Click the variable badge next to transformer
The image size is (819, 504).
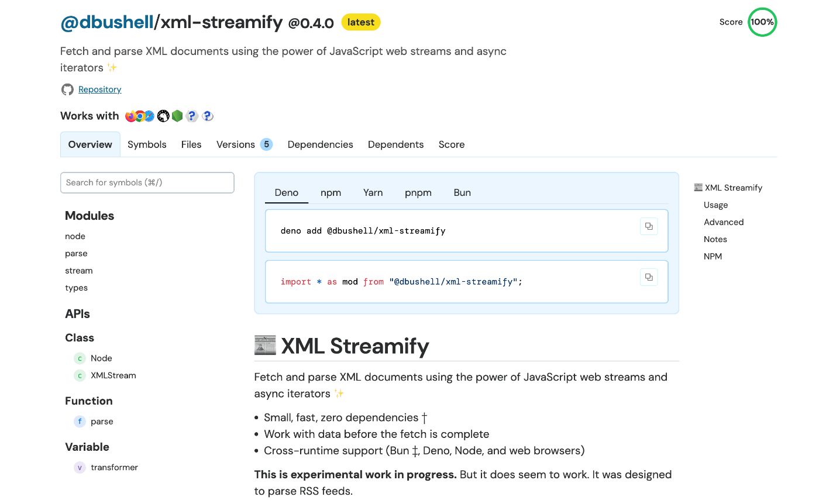point(80,468)
